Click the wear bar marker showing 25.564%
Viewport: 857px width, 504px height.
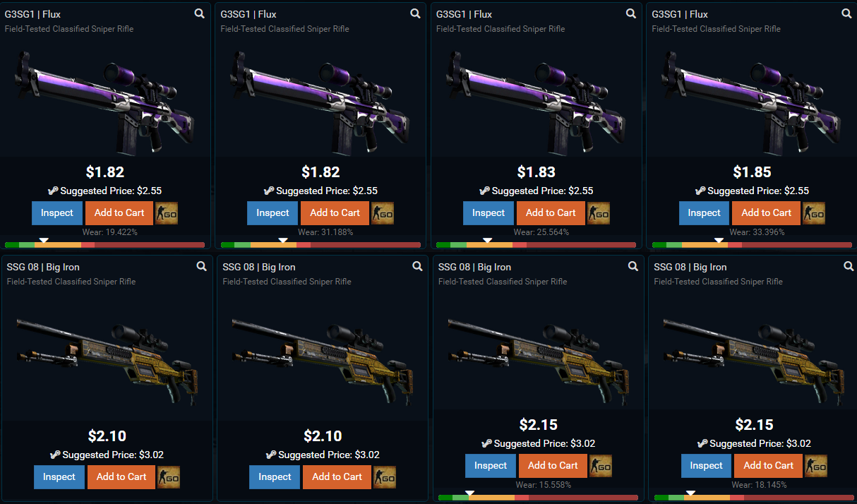[x=487, y=241]
